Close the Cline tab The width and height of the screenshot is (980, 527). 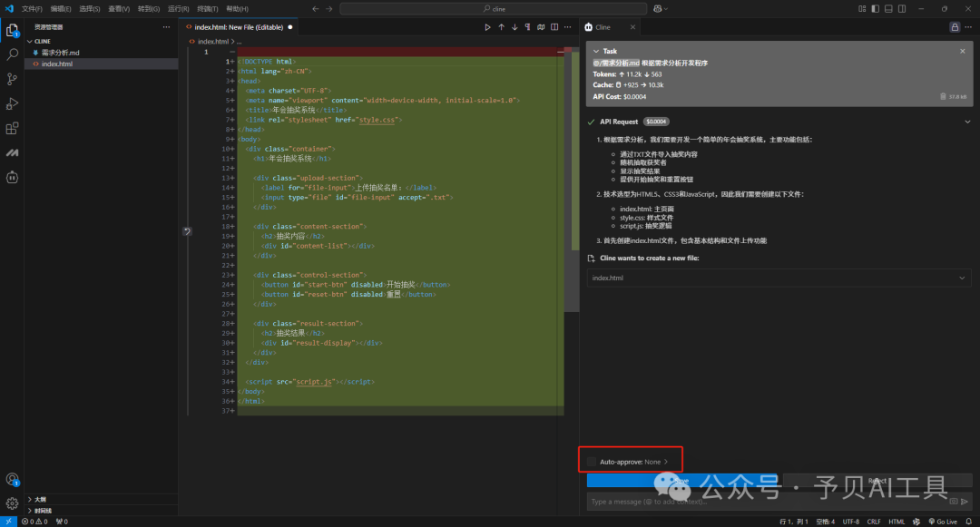(632, 27)
